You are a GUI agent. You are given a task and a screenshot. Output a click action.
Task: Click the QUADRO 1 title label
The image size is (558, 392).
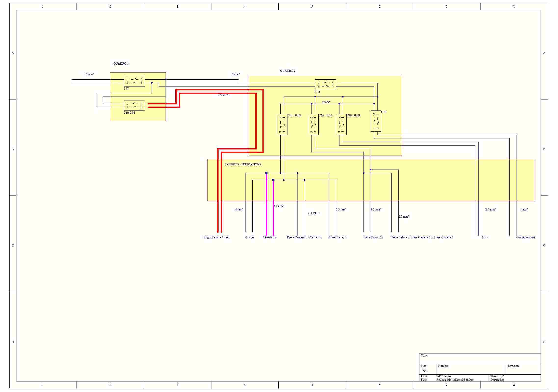click(121, 64)
